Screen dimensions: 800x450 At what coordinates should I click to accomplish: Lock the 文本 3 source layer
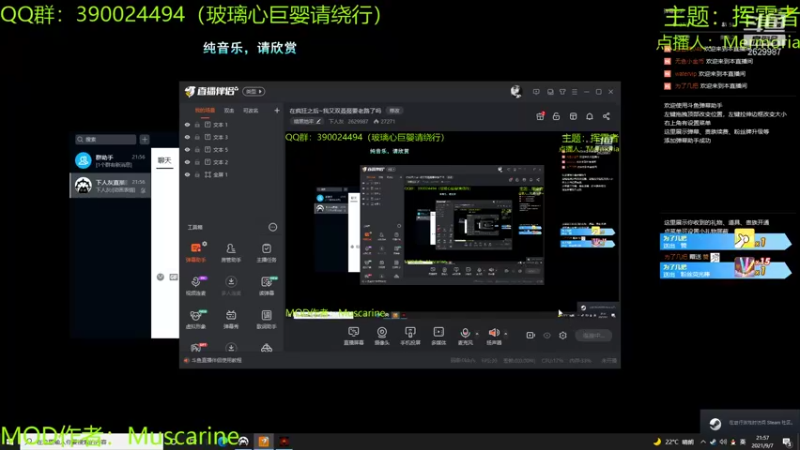(x=197, y=137)
